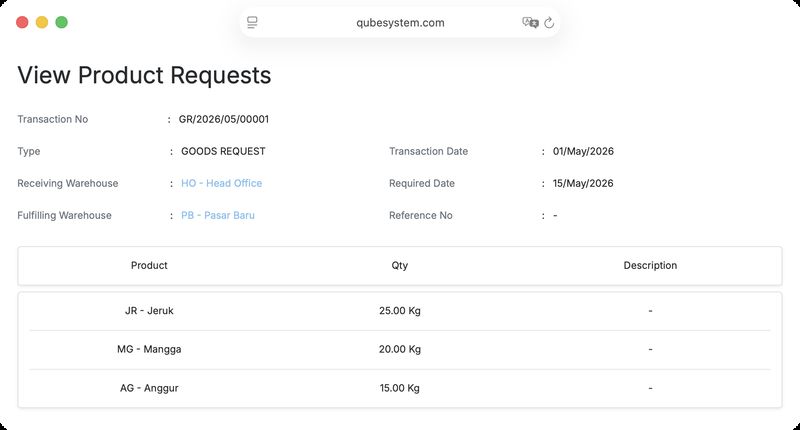The width and height of the screenshot is (800, 430).
Task: Click the Qty column header
Action: [x=399, y=265]
